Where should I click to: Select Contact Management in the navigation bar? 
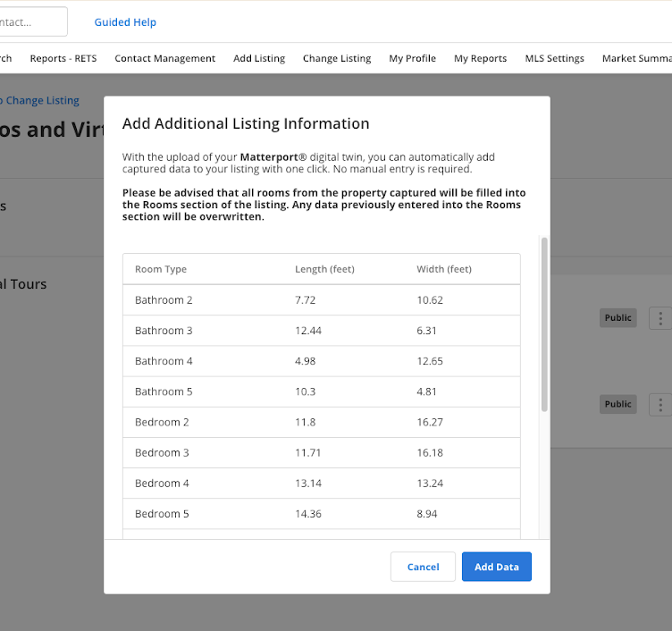pyautogui.click(x=164, y=58)
